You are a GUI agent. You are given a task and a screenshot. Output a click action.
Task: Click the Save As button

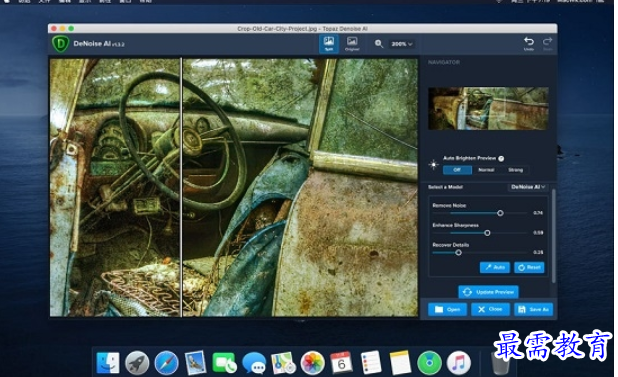(533, 309)
